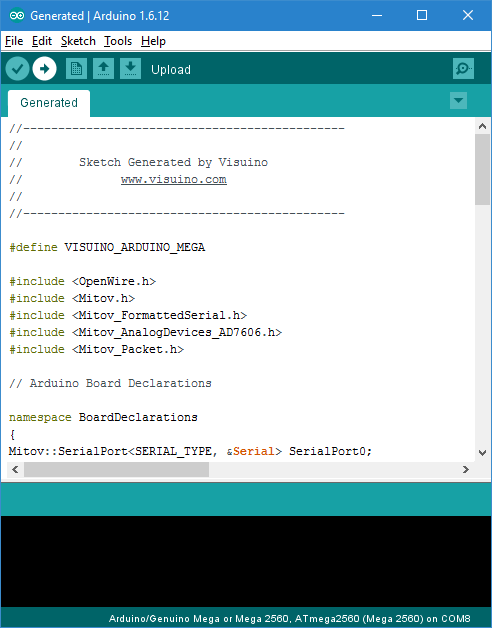
Task: Create a new sketch with New icon
Action: tap(77, 69)
